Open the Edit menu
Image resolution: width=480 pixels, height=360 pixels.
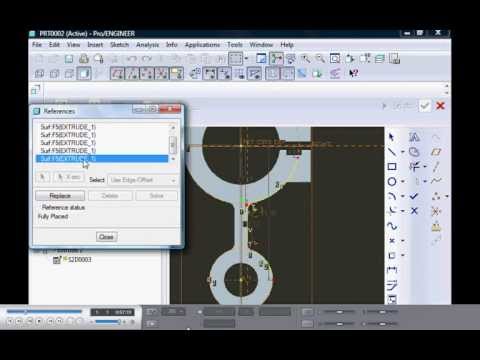[54, 45]
